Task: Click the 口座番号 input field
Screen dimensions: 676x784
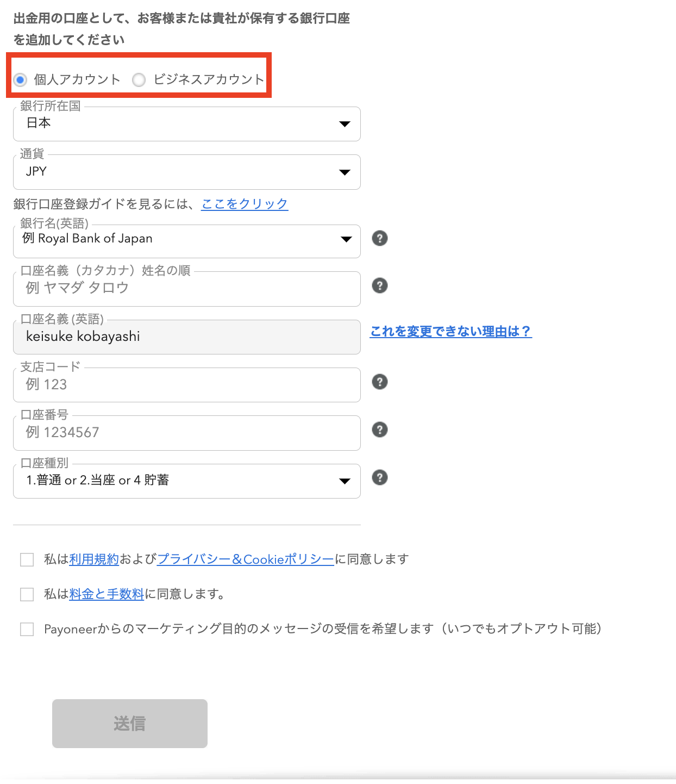Action: [x=187, y=433]
